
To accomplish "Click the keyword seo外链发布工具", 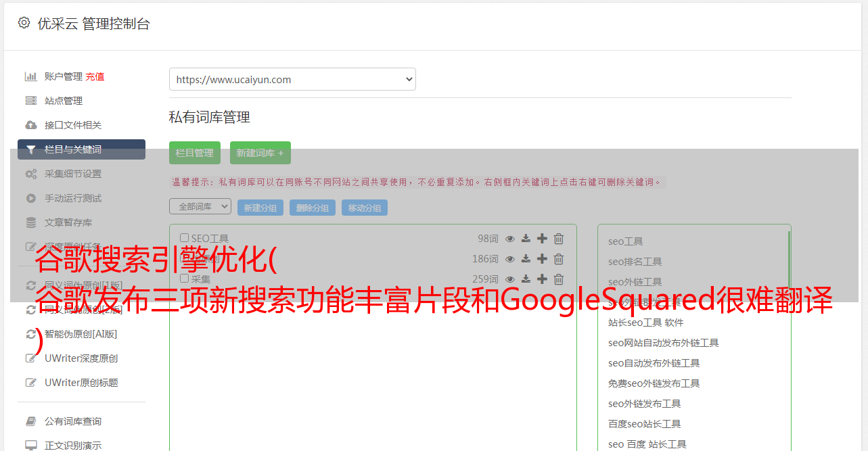I will [x=644, y=404].
